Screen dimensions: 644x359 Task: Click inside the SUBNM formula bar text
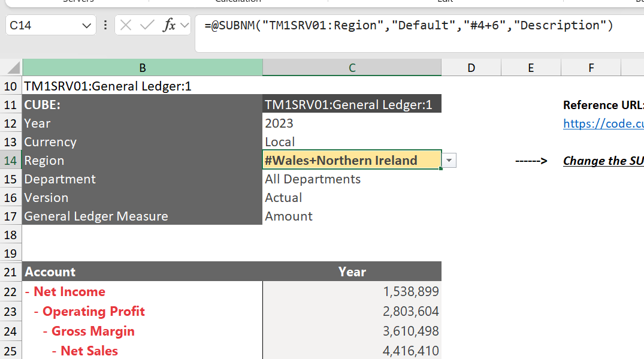(x=409, y=25)
